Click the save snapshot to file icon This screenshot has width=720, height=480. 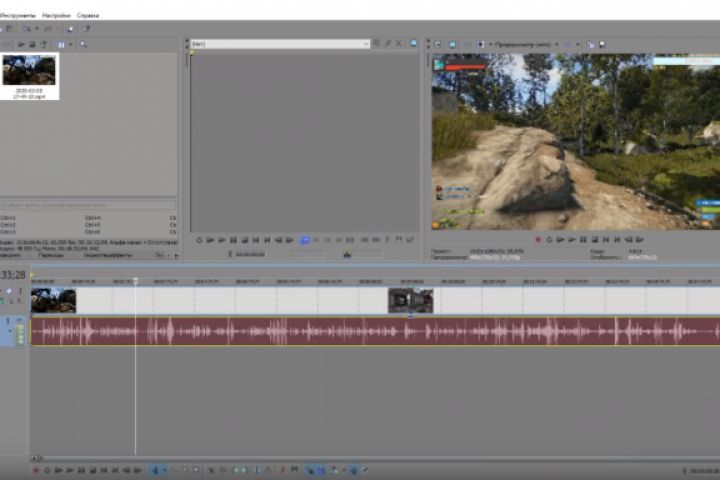click(602, 45)
